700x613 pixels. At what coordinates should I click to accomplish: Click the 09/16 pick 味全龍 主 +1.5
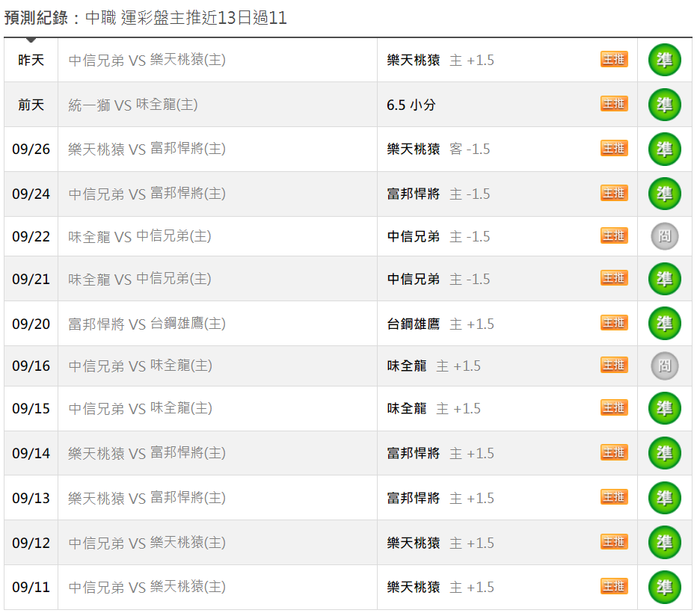[434, 366]
